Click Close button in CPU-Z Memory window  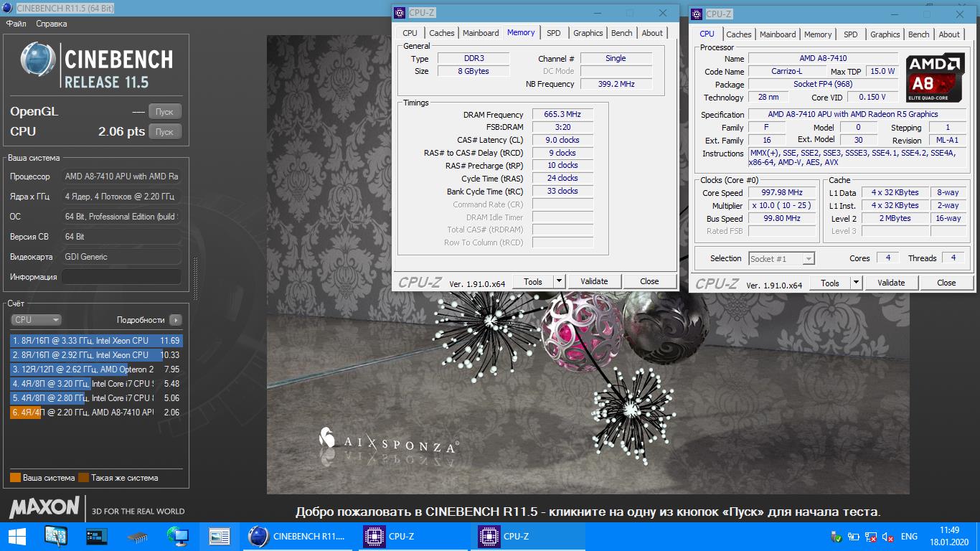coord(649,282)
